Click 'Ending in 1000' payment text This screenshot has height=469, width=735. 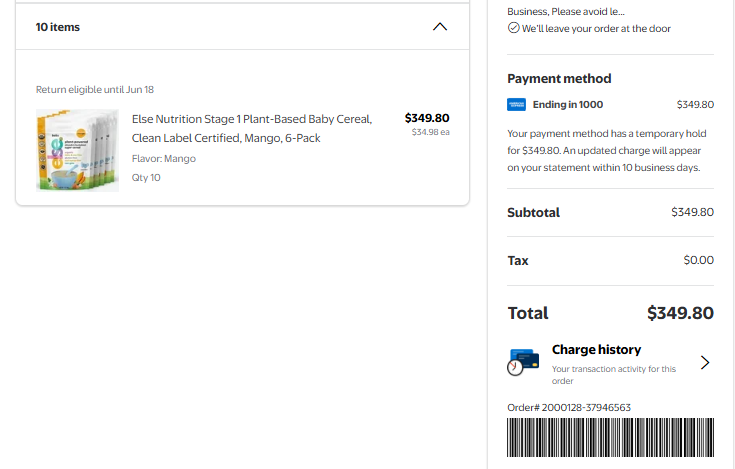568,104
